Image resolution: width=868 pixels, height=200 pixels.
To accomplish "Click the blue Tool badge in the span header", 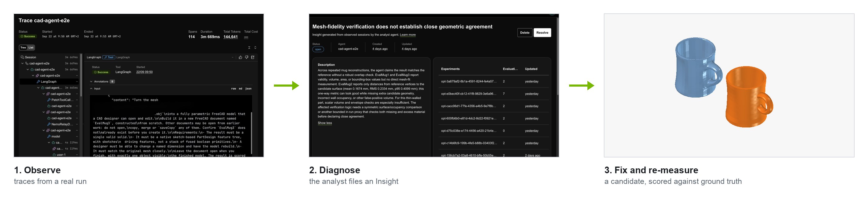I will (x=109, y=57).
